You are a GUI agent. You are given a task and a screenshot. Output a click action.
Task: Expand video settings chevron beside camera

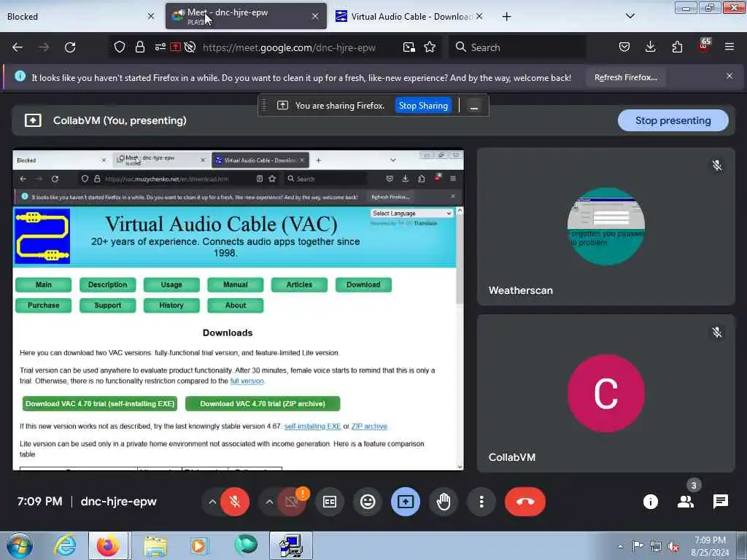[x=269, y=502]
